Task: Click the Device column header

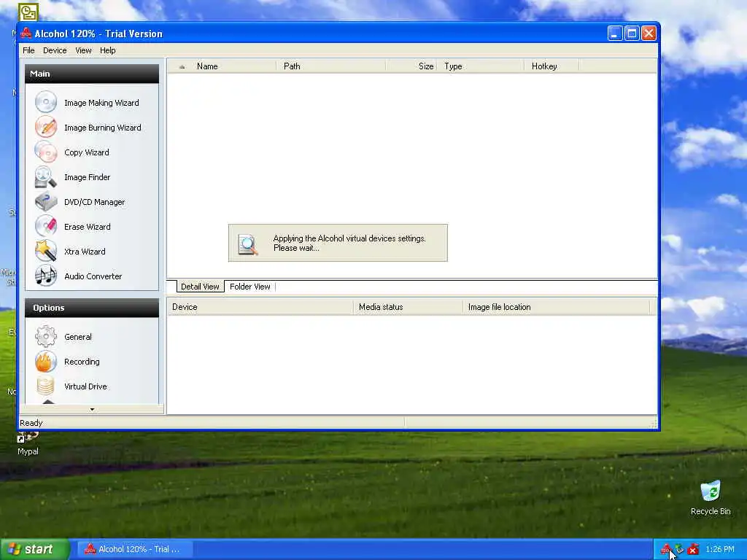Action: coord(260,307)
